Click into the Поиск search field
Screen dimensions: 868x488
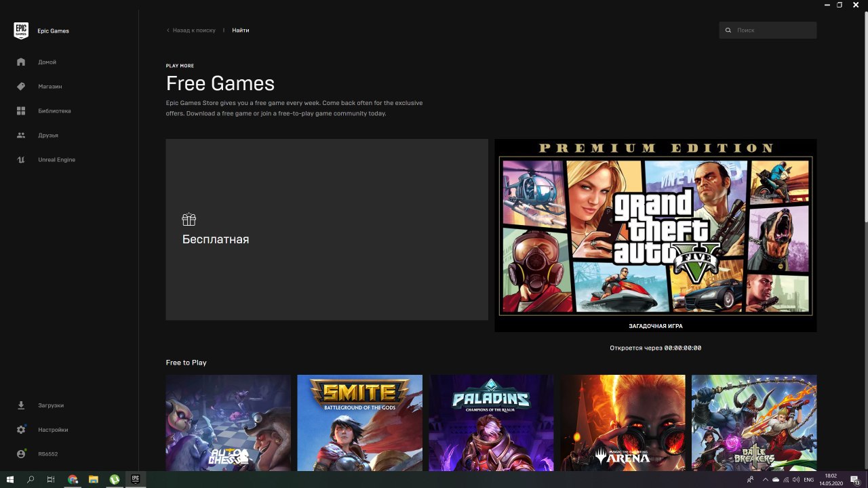(x=768, y=30)
